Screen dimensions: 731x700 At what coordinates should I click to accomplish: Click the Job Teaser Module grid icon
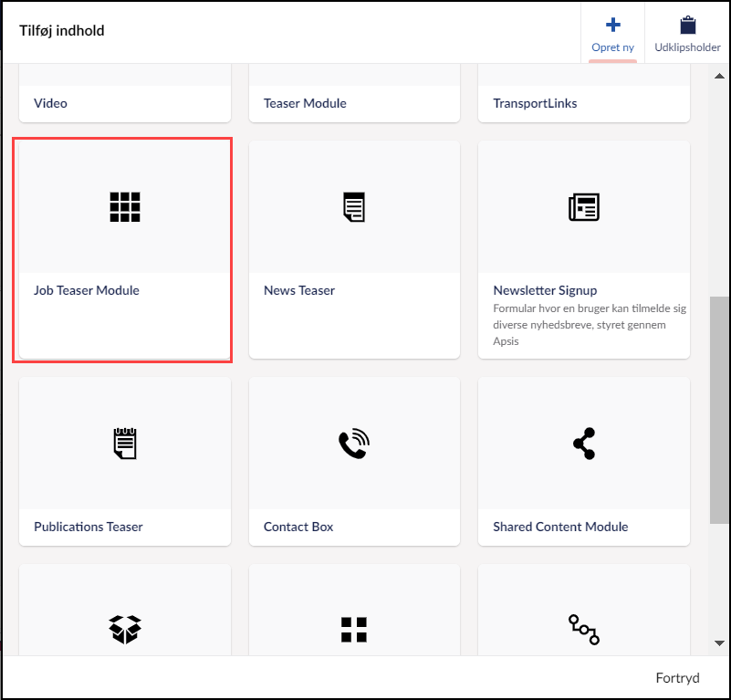coord(125,207)
